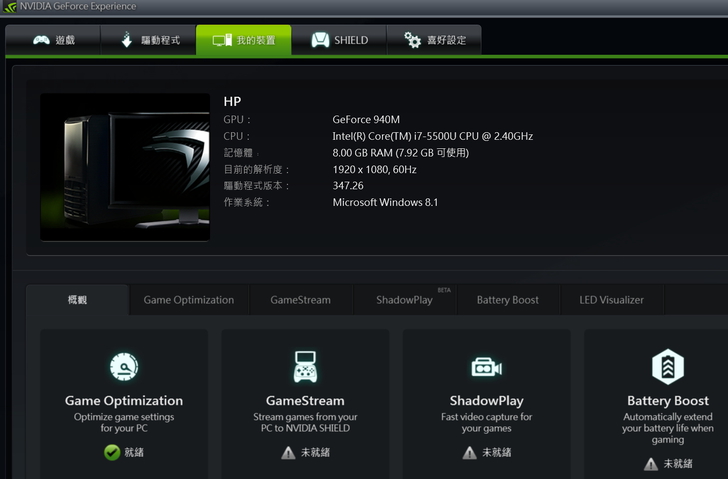Click 'Optimize game settings for your PC' text
The height and width of the screenshot is (479, 728).
coord(124,422)
